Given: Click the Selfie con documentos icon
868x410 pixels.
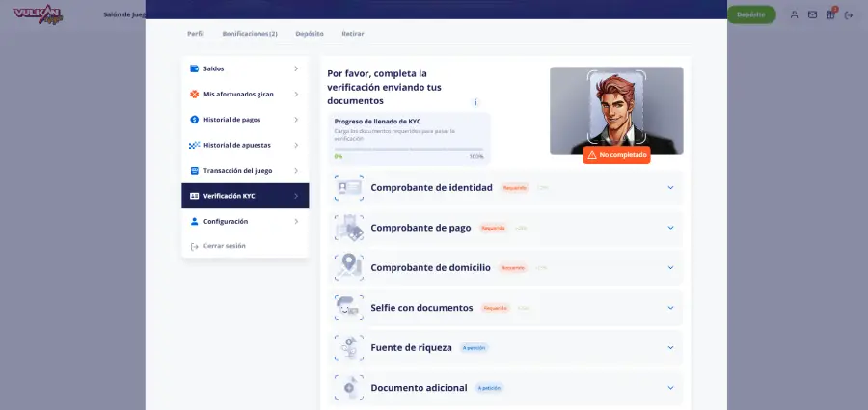Looking at the screenshot, I should [x=349, y=308].
